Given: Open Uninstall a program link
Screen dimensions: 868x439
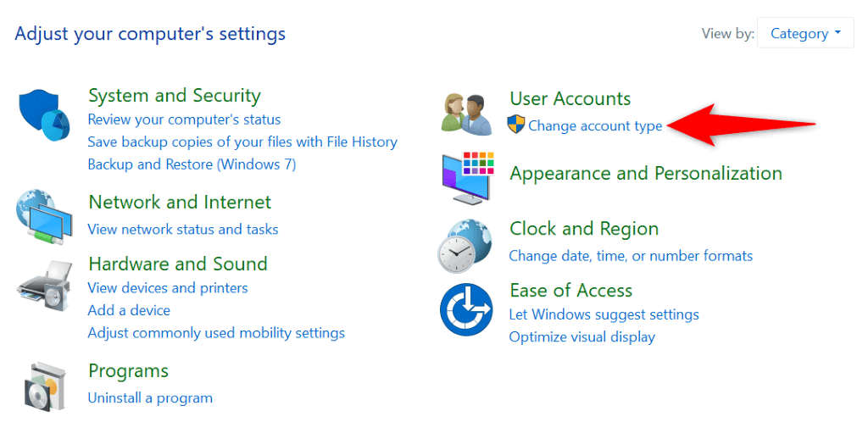Looking at the screenshot, I should tap(150, 397).
